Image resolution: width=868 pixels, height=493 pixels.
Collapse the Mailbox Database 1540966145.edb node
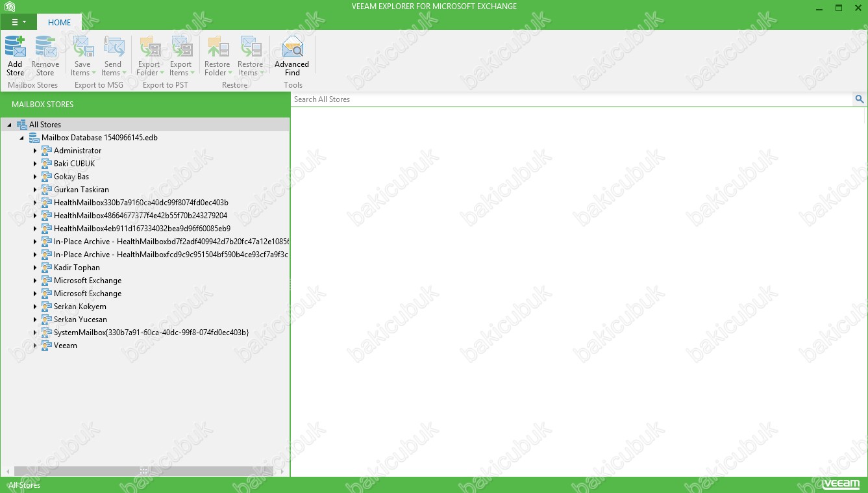pos(21,138)
